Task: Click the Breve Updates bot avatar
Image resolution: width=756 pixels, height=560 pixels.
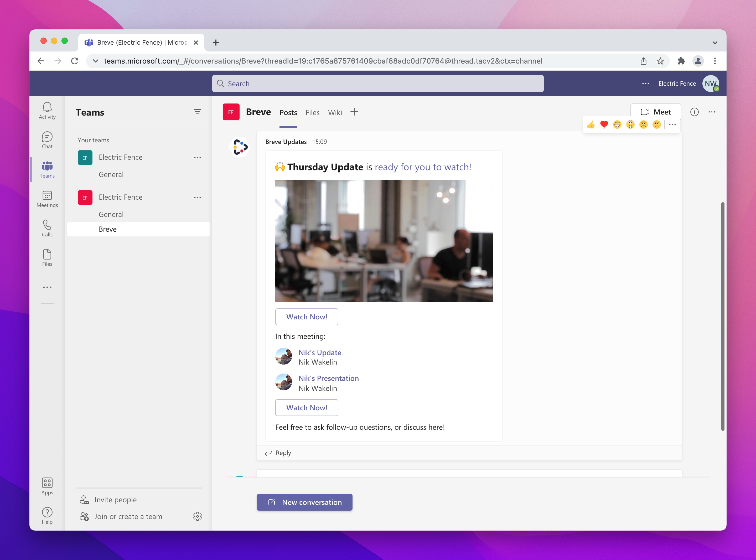Action: coord(240,147)
